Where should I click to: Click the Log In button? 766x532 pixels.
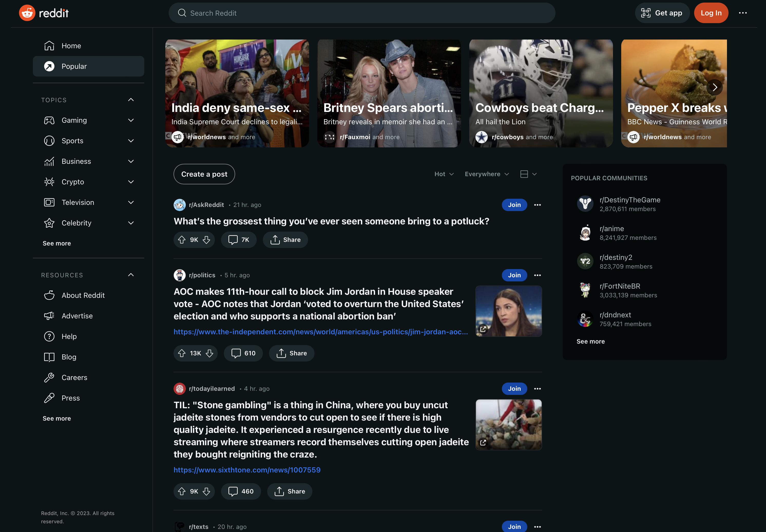click(711, 13)
